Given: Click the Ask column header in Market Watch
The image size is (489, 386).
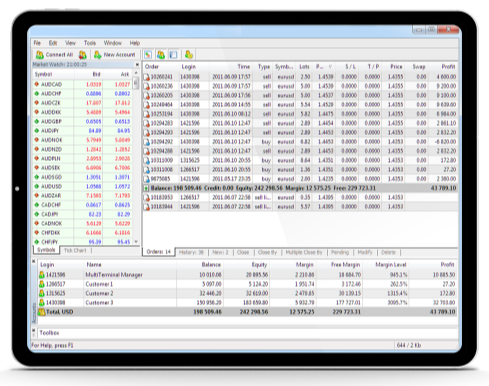Looking at the screenshot, I should 117,74.
